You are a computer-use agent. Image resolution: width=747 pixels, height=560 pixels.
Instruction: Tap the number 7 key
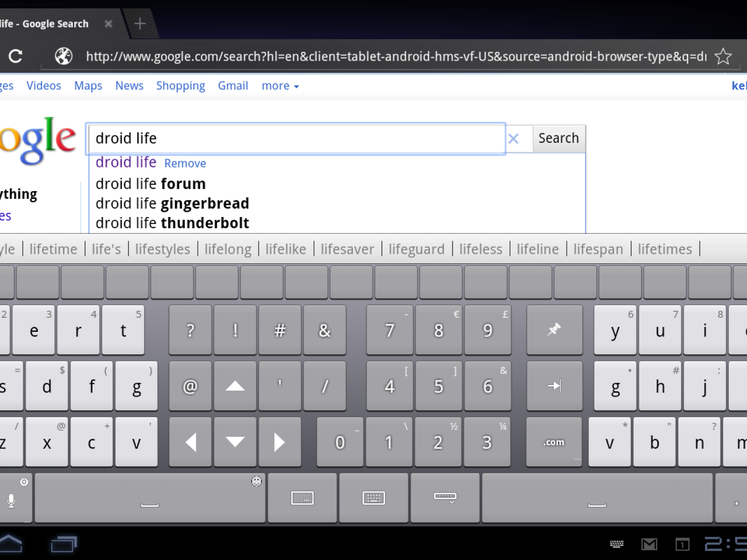tap(390, 330)
